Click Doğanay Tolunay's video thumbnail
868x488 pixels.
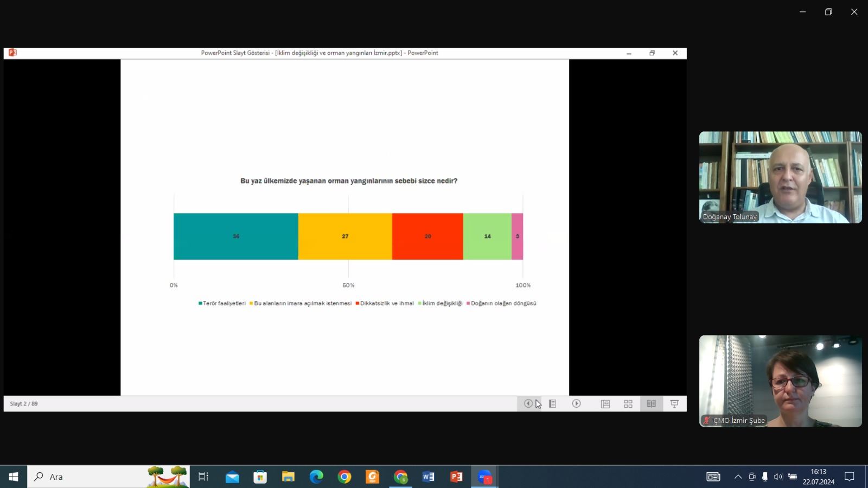[x=780, y=177]
